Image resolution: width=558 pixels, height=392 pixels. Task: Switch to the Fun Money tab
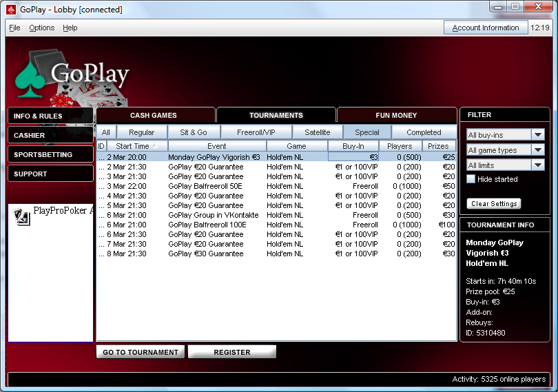point(396,115)
